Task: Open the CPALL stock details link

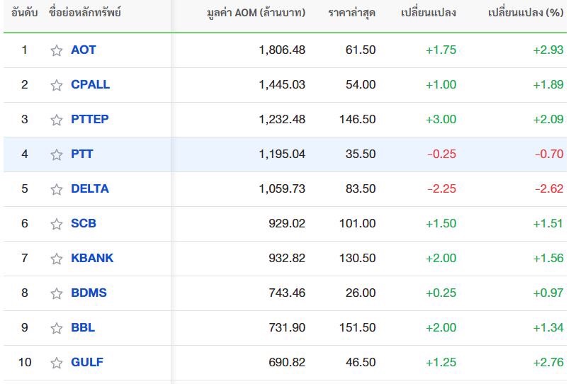Action: coord(91,84)
